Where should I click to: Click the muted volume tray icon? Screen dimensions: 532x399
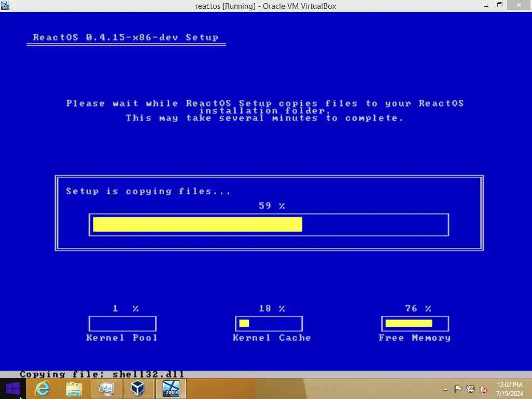(x=483, y=389)
